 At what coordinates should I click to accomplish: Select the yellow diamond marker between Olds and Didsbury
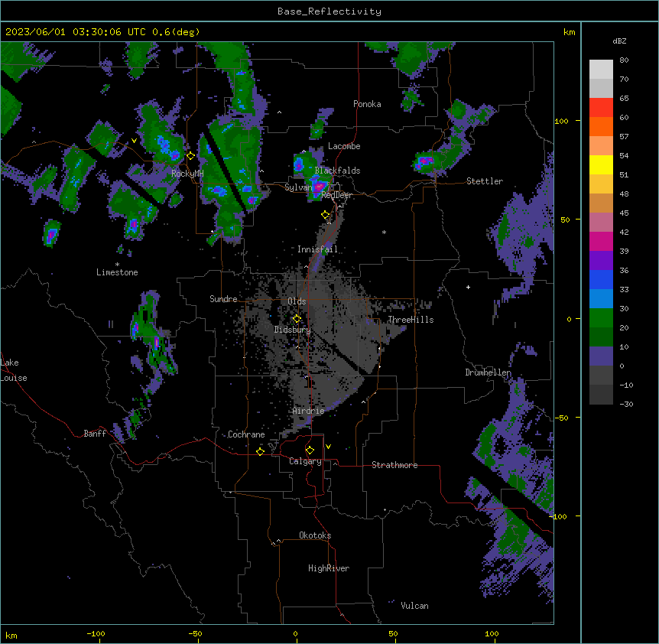point(297,319)
